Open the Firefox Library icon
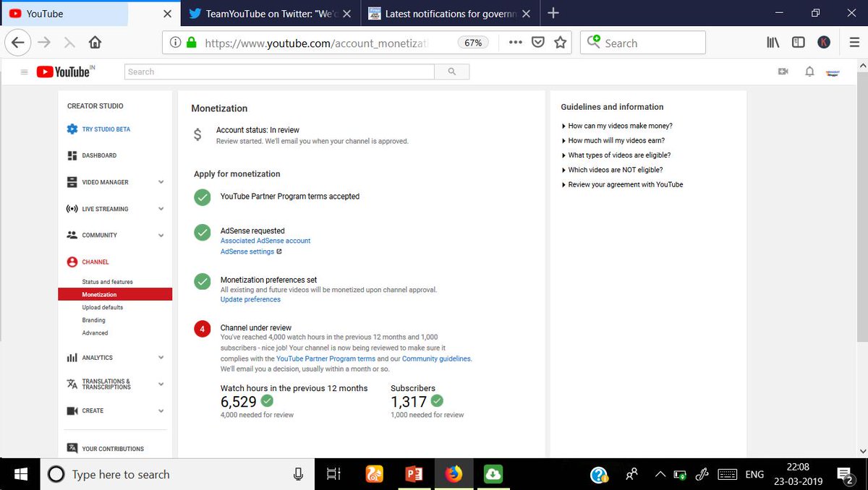This screenshot has width=868, height=490. [x=773, y=43]
